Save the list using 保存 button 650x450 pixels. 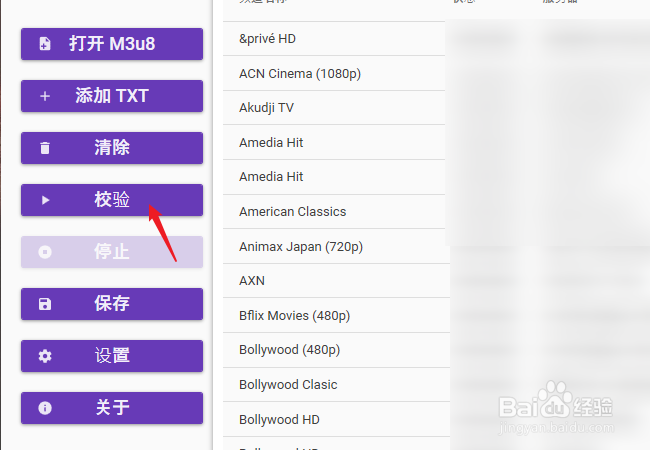112,304
